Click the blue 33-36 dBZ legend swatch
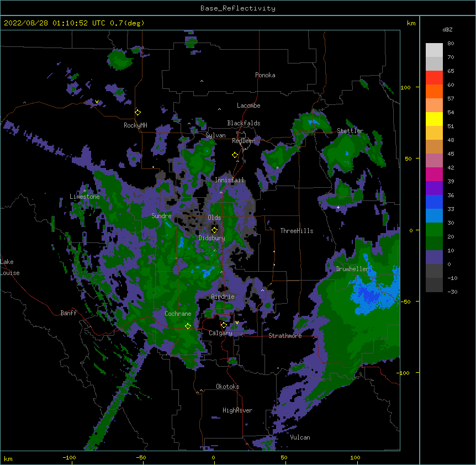476x465 pixels. (x=434, y=202)
